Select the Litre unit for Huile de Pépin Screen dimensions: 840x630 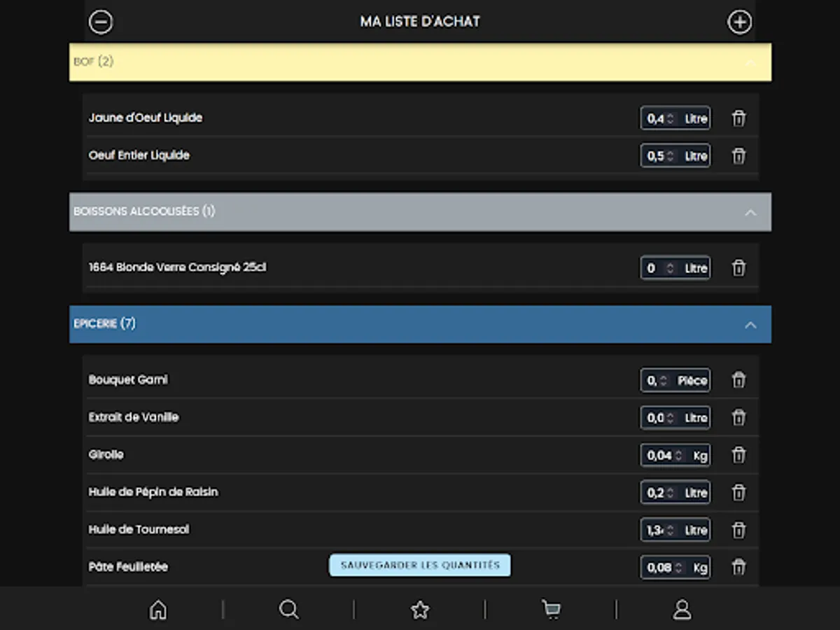[695, 492]
